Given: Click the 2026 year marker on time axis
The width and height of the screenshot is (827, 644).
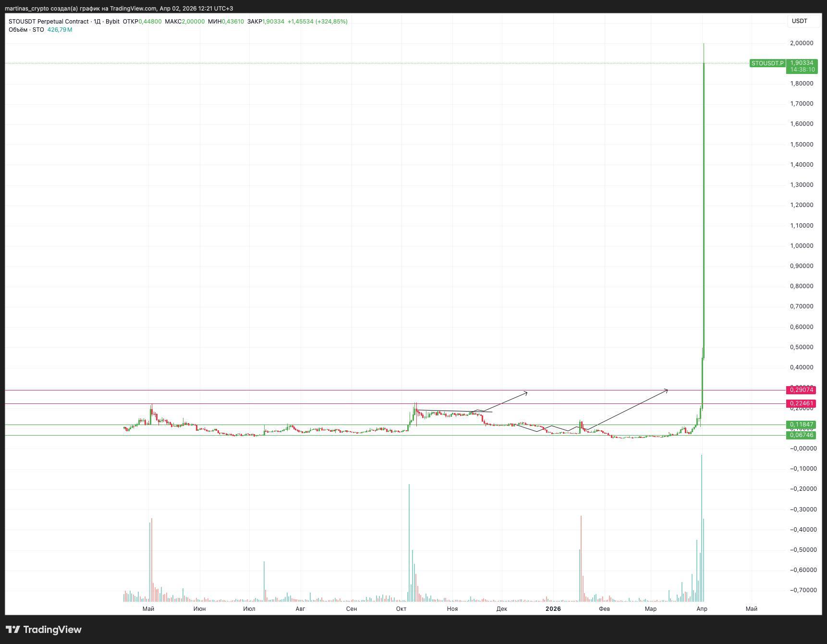Looking at the screenshot, I should [x=553, y=609].
